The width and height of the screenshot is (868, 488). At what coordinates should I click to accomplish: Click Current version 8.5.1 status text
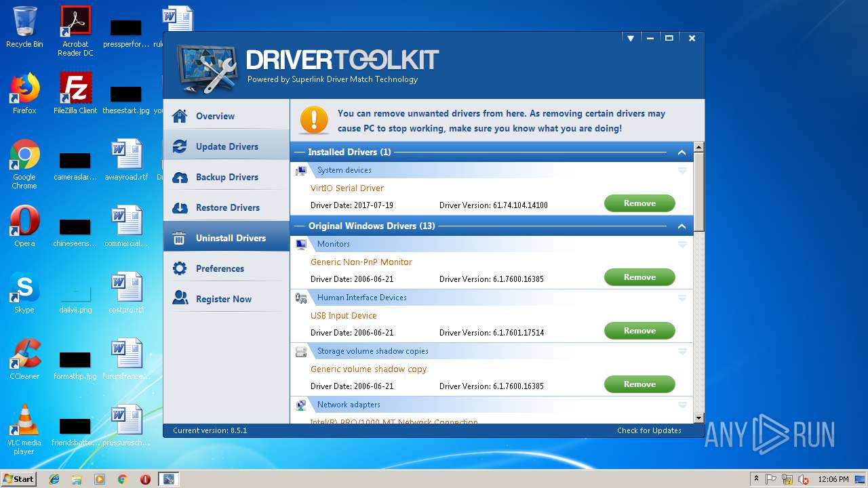[210, 430]
